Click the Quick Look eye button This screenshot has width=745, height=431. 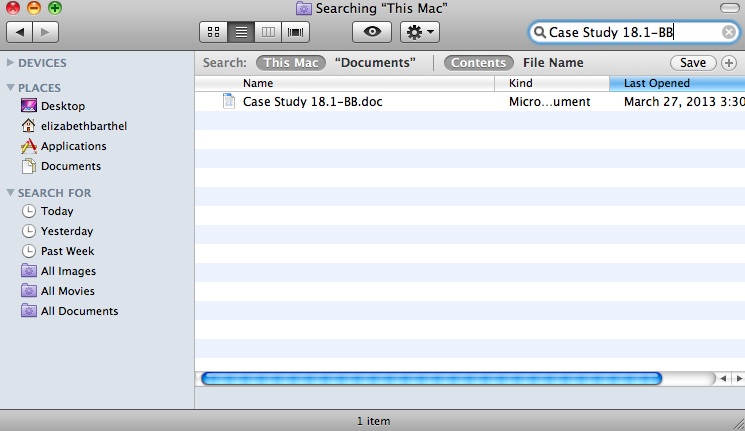pyautogui.click(x=372, y=32)
